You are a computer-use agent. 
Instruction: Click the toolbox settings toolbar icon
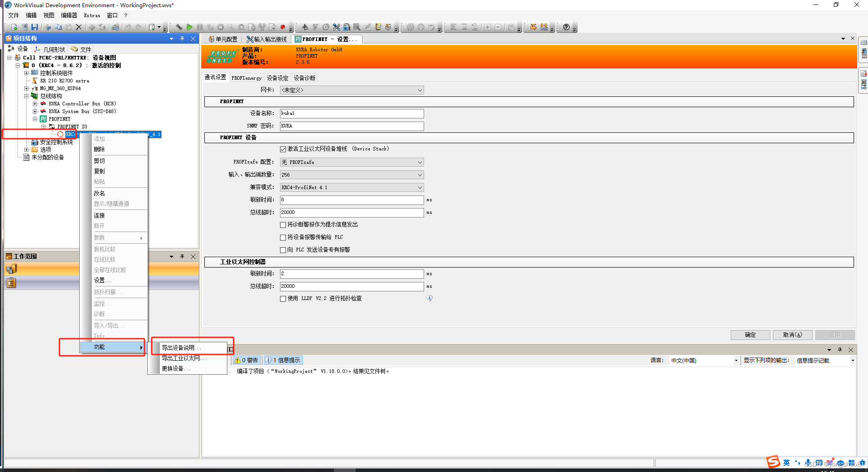pyautogui.click(x=115, y=27)
